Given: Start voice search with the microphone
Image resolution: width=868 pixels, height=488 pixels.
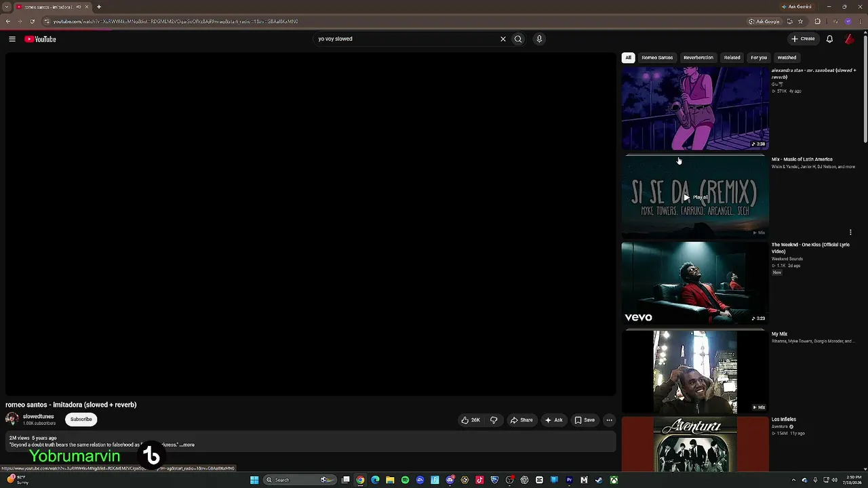Looking at the screenshot, I should [539, 39].
